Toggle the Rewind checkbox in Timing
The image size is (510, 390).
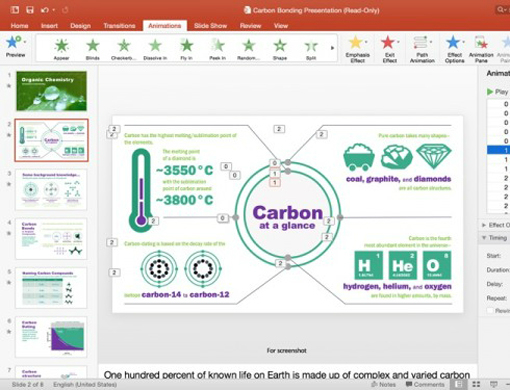coord(490,311)
